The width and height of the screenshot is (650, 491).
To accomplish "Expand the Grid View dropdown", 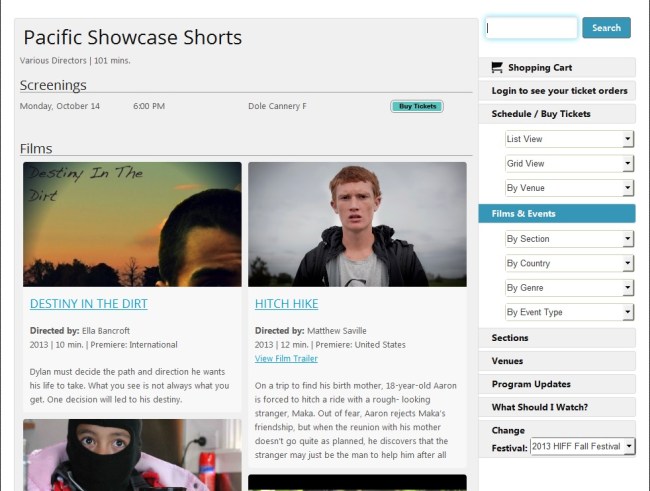I will (570, 163).
